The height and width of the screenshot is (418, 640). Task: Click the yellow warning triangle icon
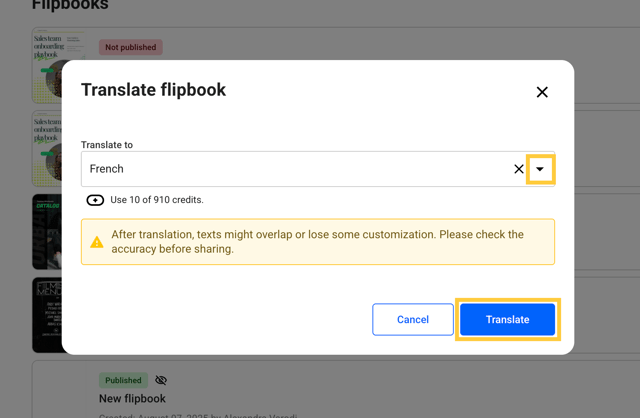[97, 242]
